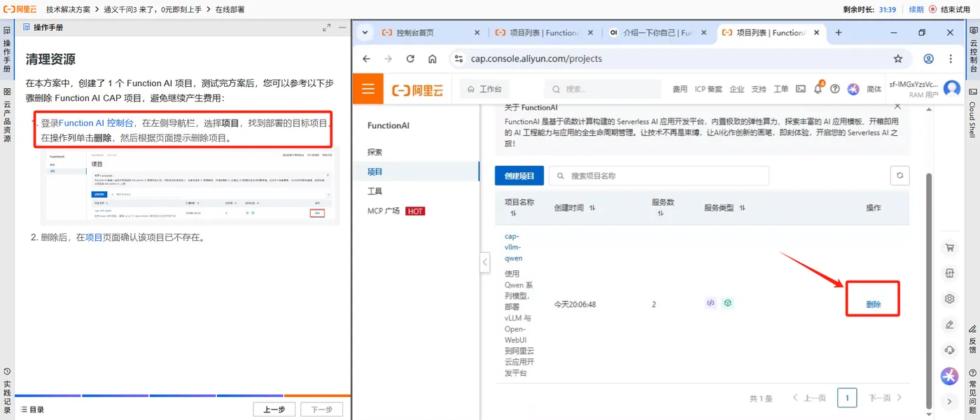Select 探索 in FunctionAI sidebar

pos(374,152)
